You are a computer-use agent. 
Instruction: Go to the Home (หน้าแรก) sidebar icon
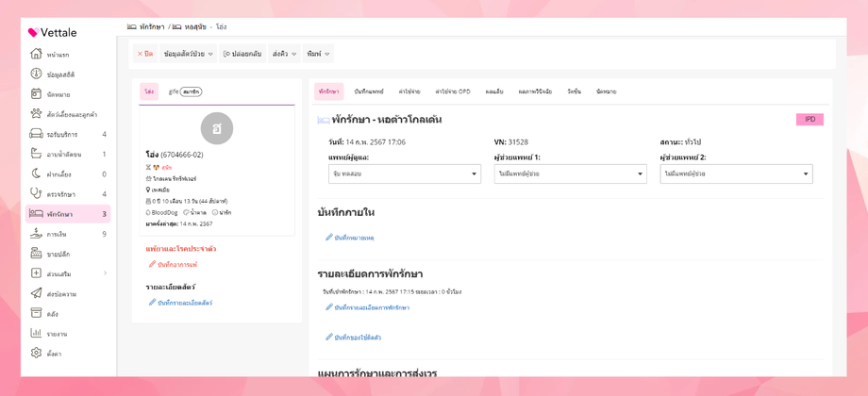pos(36,54)
